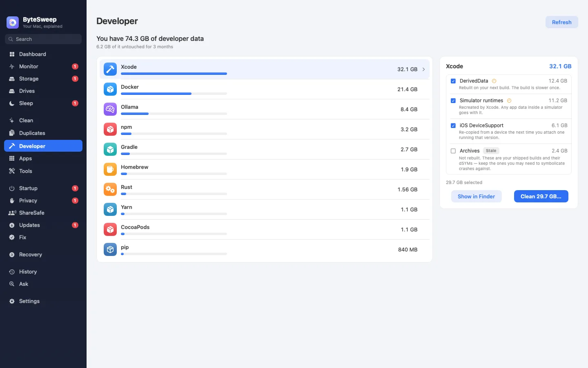Screen dimensions: 588x368
Task: Open the History section
Action: 43,272
